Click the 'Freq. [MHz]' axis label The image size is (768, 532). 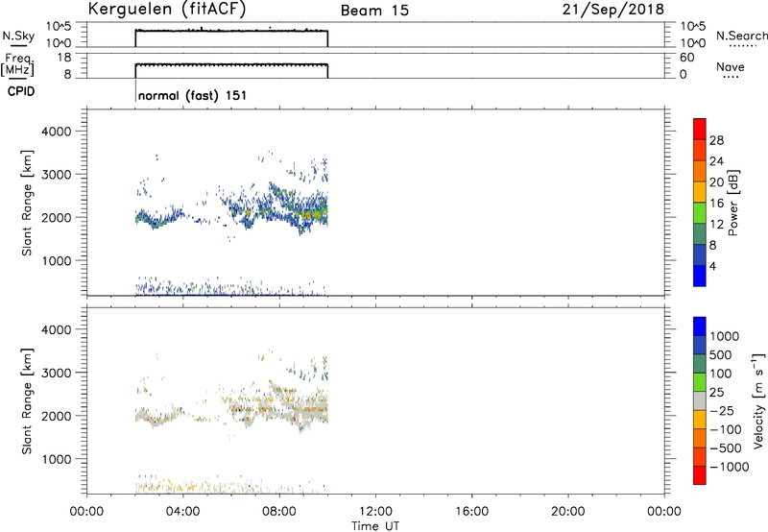point(17,65)
